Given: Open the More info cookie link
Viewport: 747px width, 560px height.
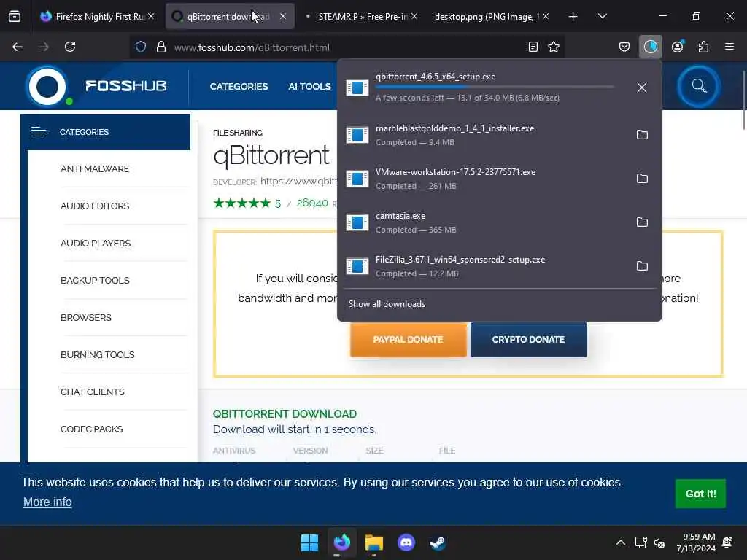Looking at the screenshot, I should 47,502.
